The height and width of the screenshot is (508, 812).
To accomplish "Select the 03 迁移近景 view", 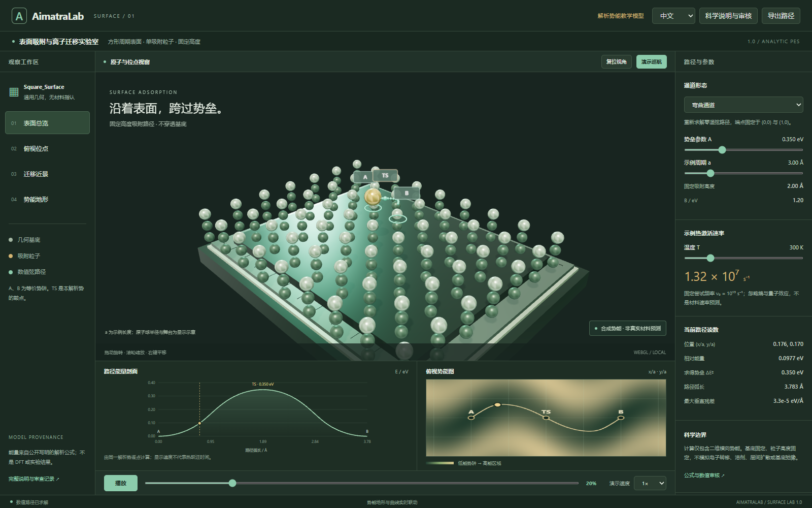I will pos(47,174).
